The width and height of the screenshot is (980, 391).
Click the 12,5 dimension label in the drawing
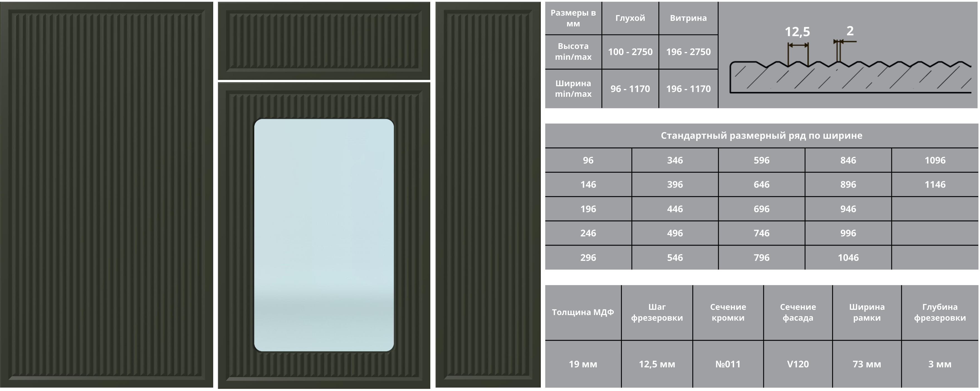point(797,32)
